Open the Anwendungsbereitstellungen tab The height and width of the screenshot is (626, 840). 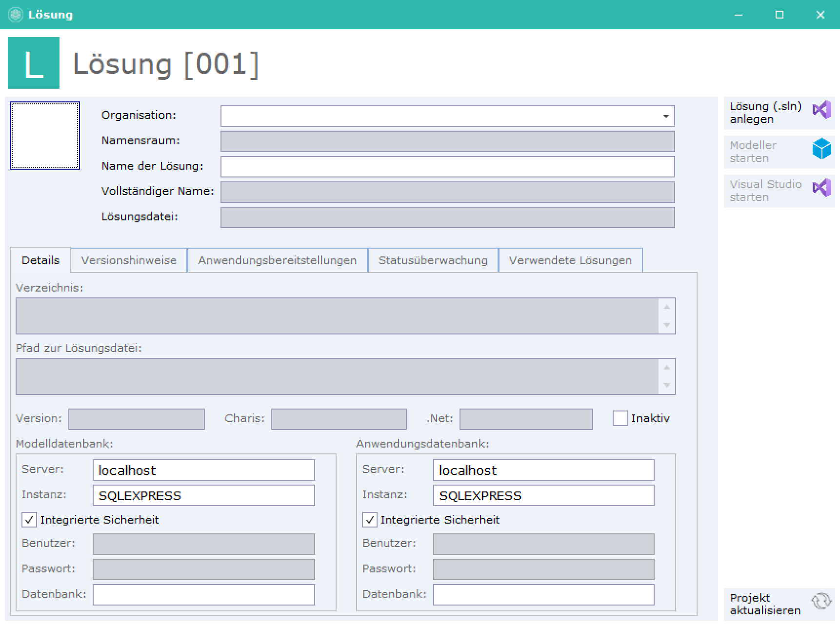click(278, 260)
